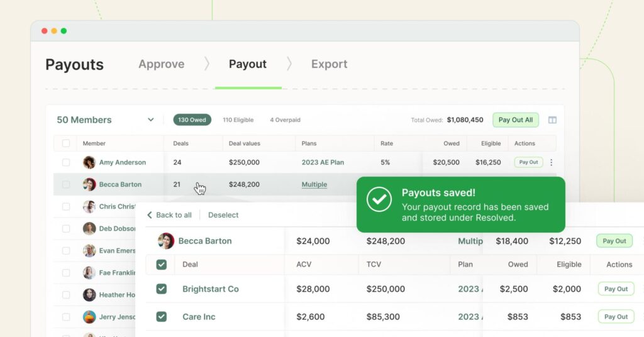Open Care Inc deal link
This screenshot has height=337, width=644.
(199, 317)
